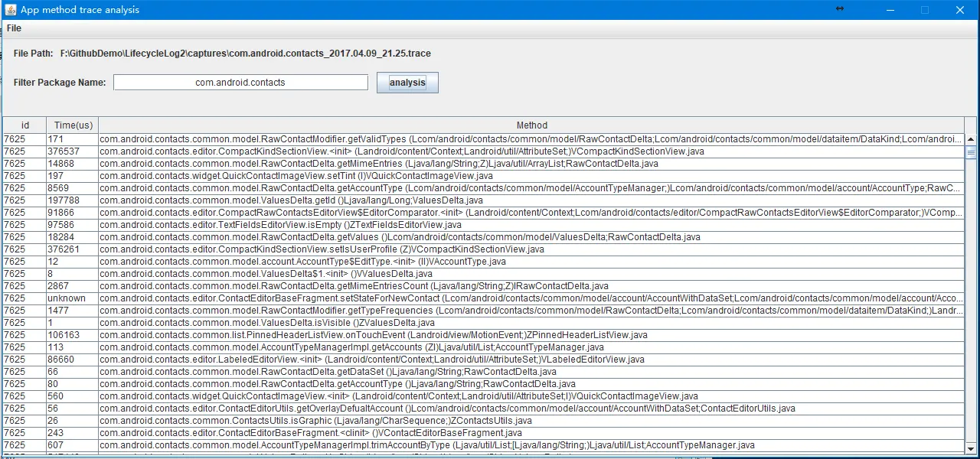Select the CompactKindSectionView.<init> method row
Image resolution: width=980 pixels, height=459 pixels.
(x=531, y=151)
